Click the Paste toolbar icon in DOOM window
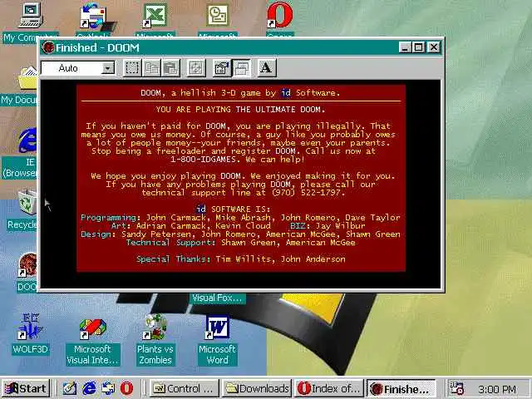 170,68
